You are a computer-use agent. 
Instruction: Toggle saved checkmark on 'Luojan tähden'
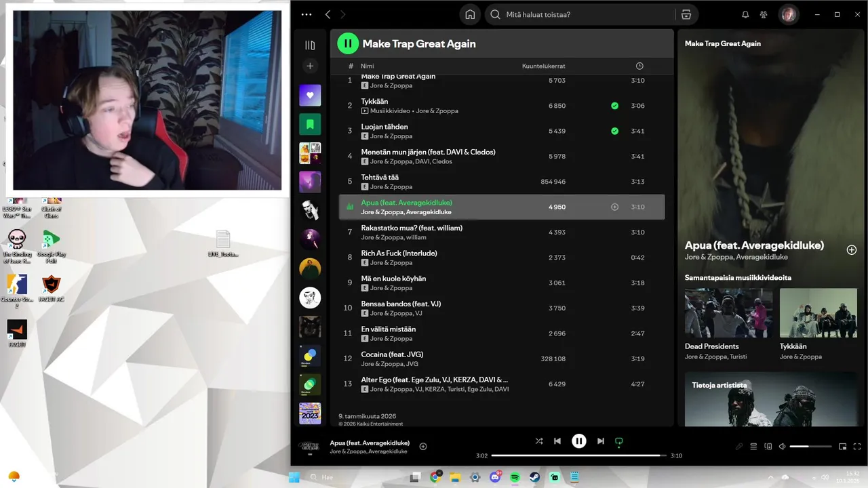pyautogui.click(x=614, y=131)
